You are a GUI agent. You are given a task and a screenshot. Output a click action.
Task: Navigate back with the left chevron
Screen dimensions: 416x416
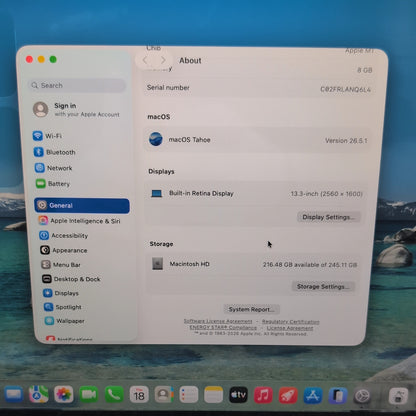click(x=145, y=60)
